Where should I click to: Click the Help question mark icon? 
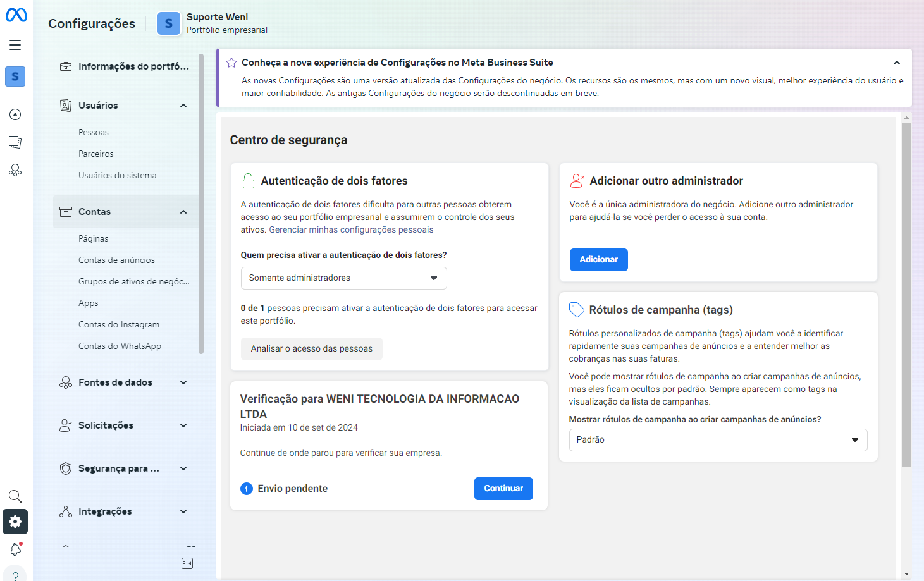(x=15, y=574)
